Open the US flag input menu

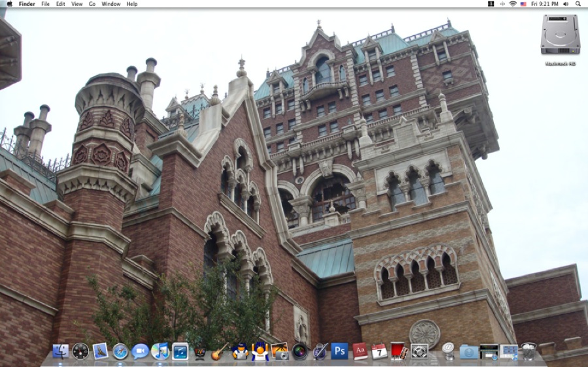click(x=523, y=4)
